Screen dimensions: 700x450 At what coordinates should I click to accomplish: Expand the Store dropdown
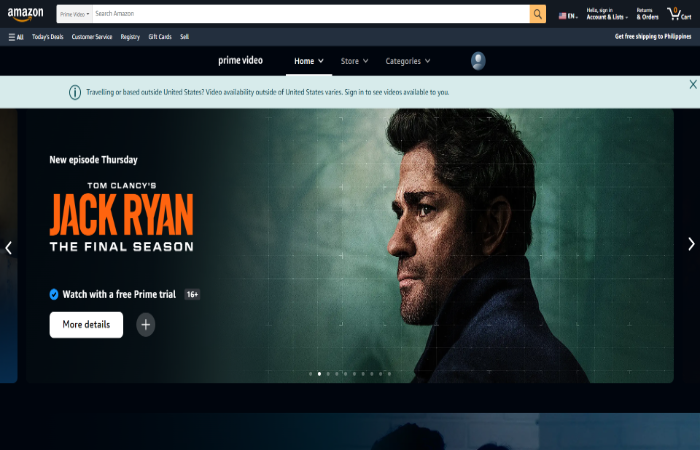coord(354,61)
